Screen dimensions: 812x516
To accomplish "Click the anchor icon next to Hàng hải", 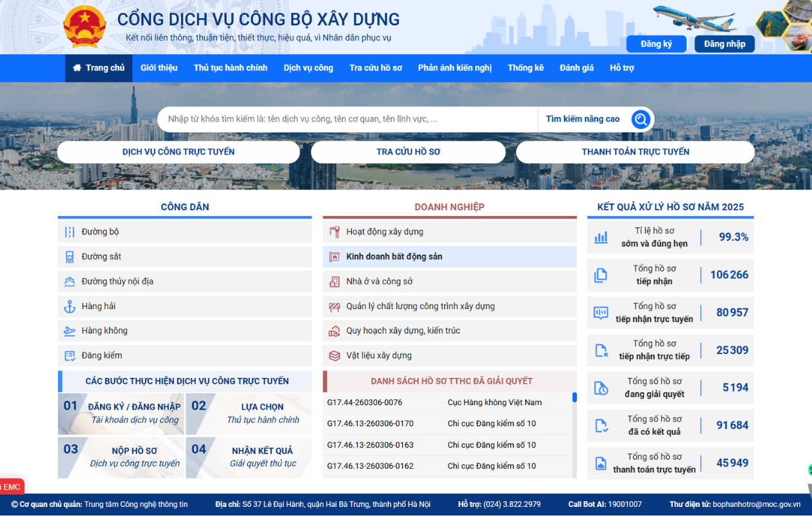I will click(x=70, y=306).
